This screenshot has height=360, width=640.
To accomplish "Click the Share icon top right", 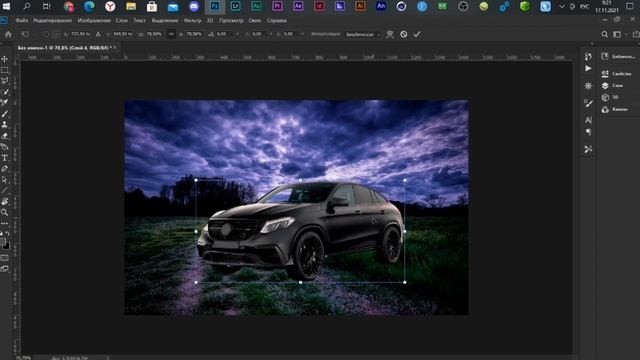I will tap(636, 35).
